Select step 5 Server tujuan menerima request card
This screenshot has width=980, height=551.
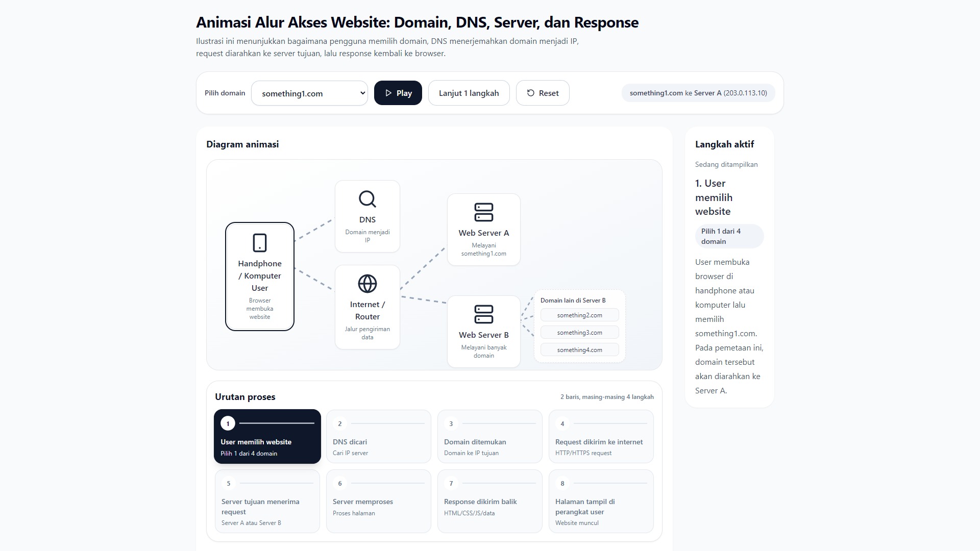(x=267, y=502)
